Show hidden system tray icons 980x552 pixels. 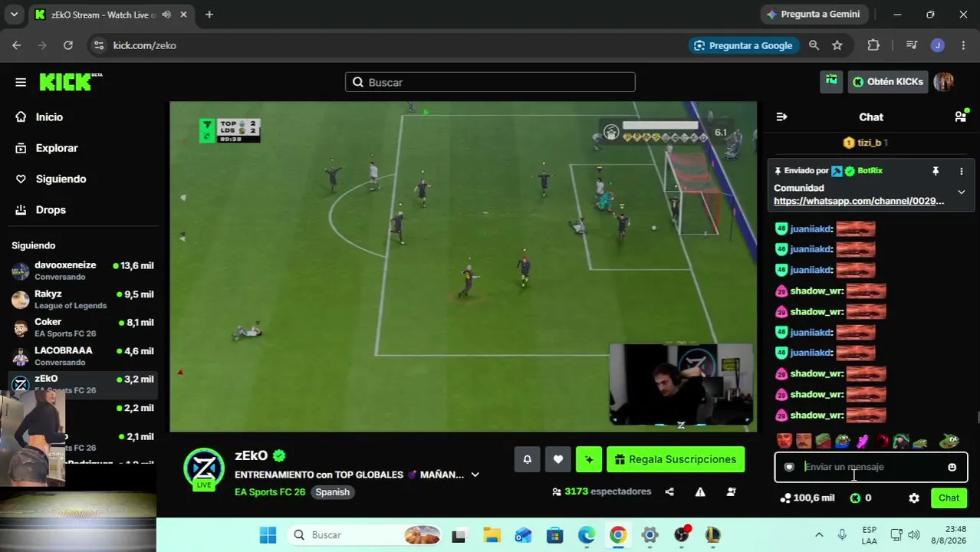819,535
